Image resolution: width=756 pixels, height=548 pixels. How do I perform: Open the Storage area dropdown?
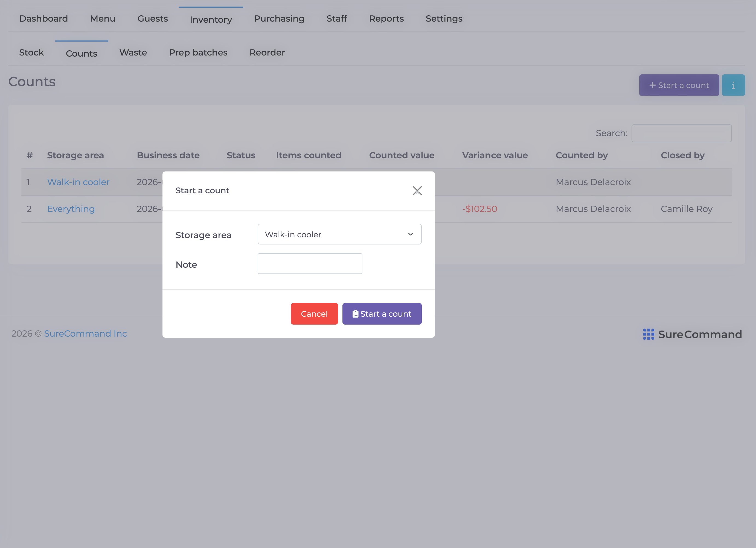(339, 234)
